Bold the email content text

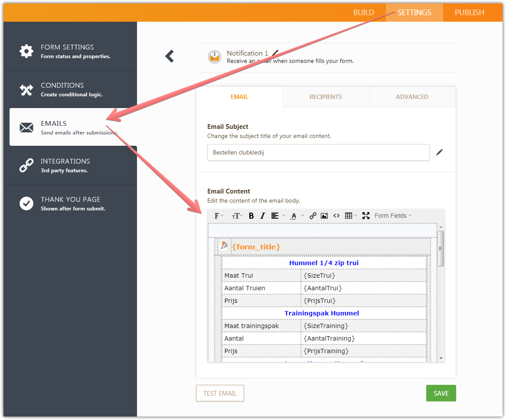[x=251, y=215]
